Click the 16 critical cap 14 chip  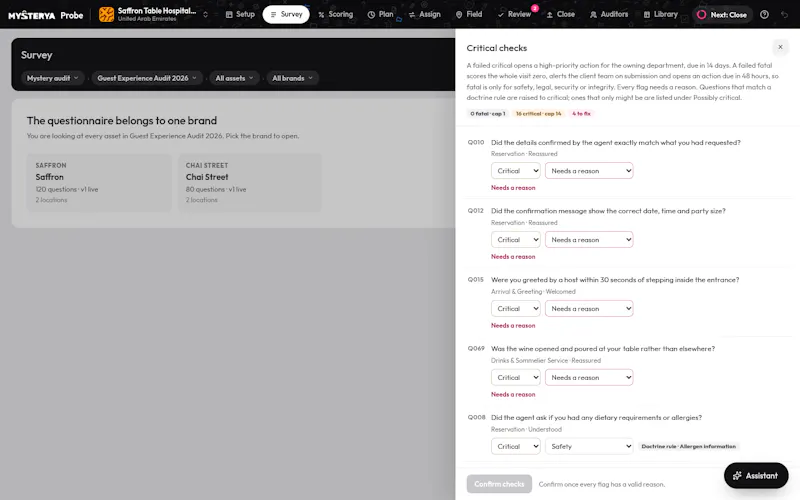point(538,113)
